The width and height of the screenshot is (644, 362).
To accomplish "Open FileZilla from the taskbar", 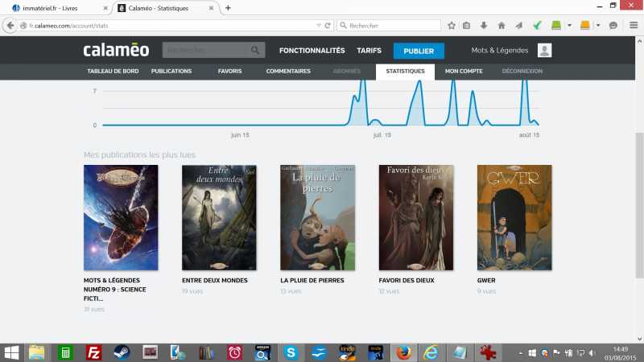I will (x=94, y=352).
